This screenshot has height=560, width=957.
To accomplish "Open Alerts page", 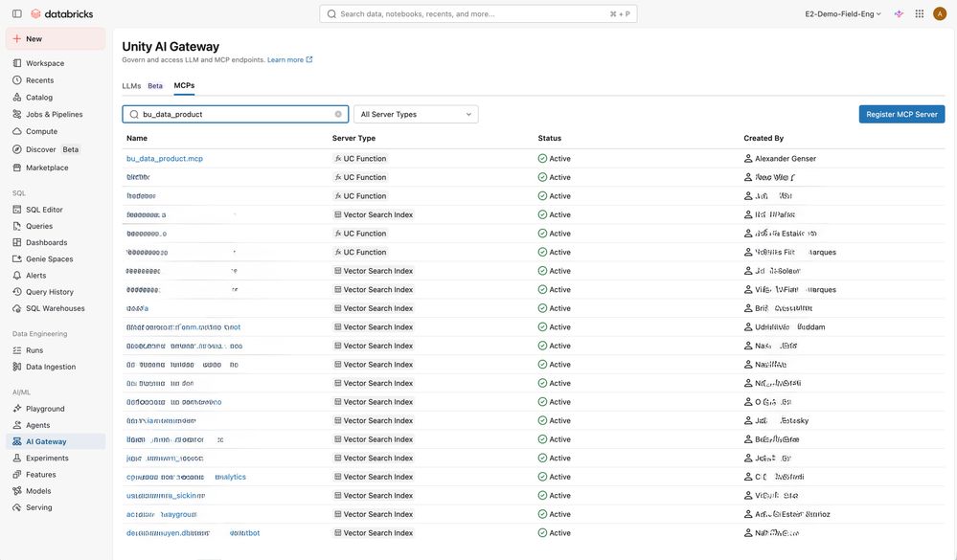I will point(35,276).
